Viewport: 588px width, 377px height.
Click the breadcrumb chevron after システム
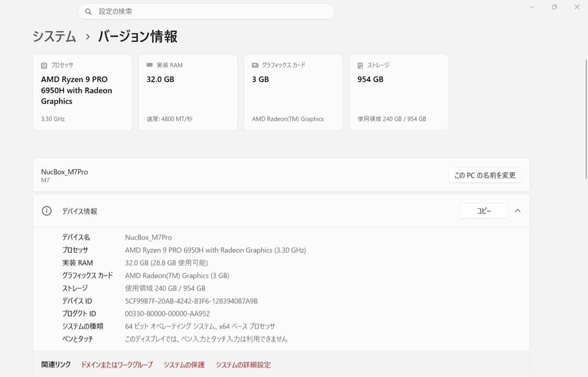pos(87,37)
